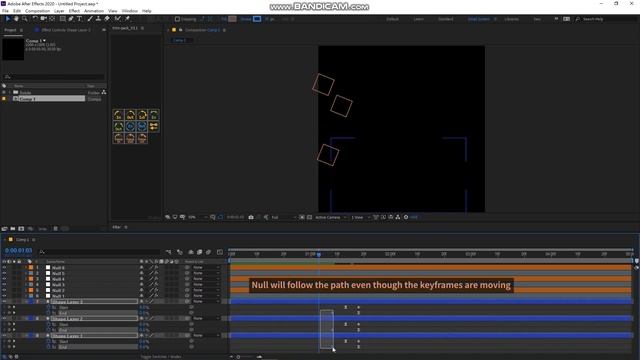Click the Graph Editor icon in timeline
Image resolution: width=640 pixels, height=360 pixels.
(x=220, y=252)
